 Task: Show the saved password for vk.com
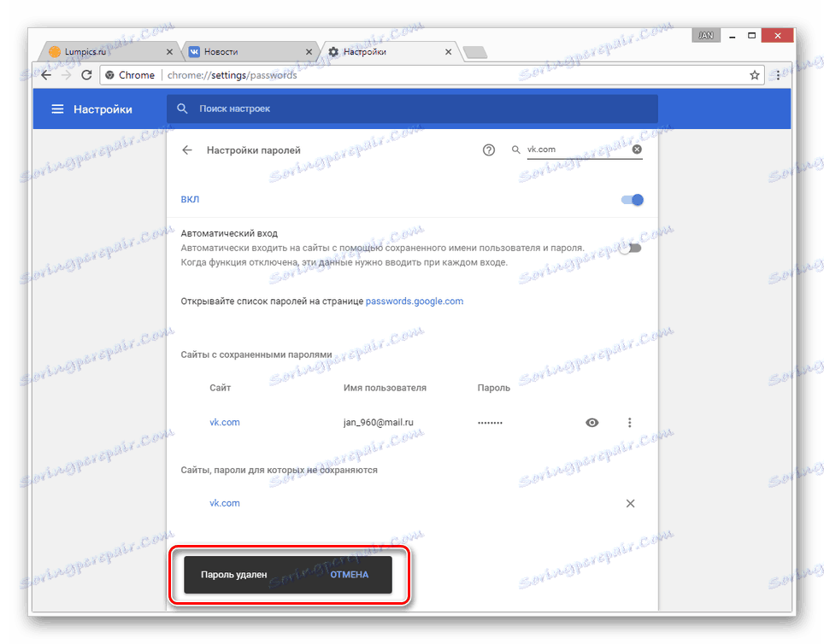coord(592,422)
